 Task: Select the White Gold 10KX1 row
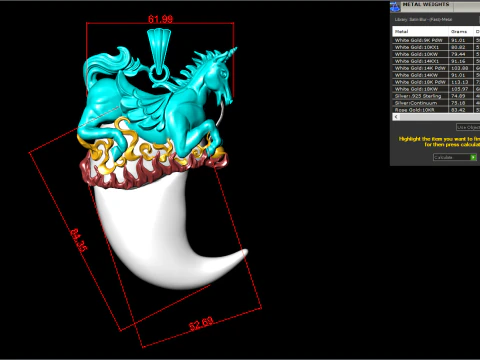click(436, 47)
